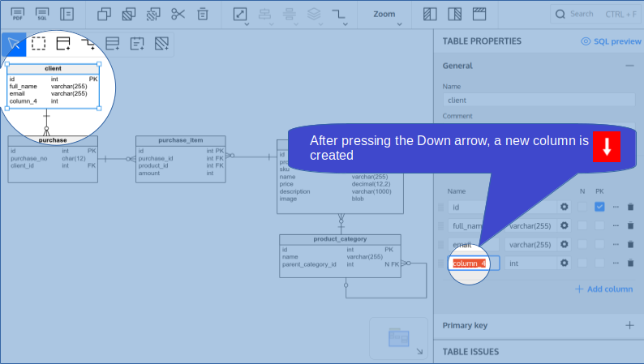Click the connector line-style icon

tap(338, 14)
